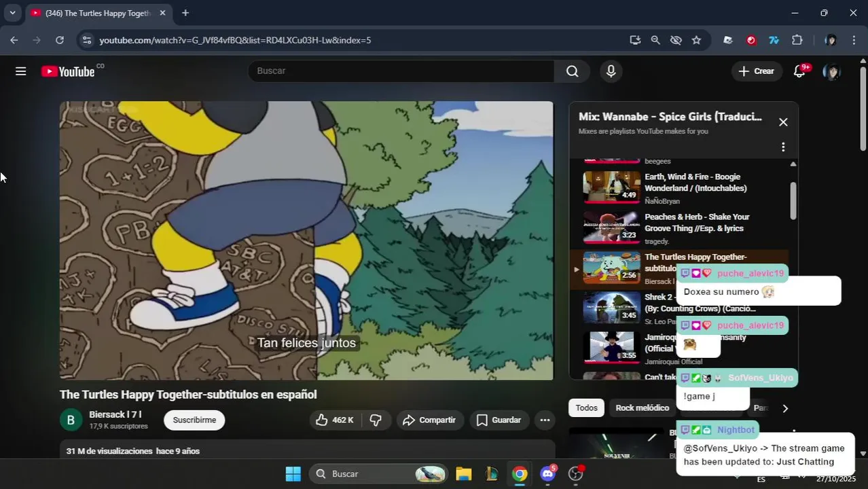Image resolution: width=868 pixels, height=489 pixels.
Task: Open YouTube account avatar menu
Action: pyautogui.click(x=831, y=71)
